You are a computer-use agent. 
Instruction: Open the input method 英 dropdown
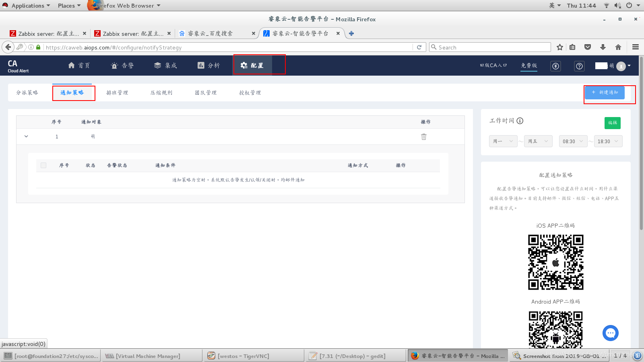555,6
